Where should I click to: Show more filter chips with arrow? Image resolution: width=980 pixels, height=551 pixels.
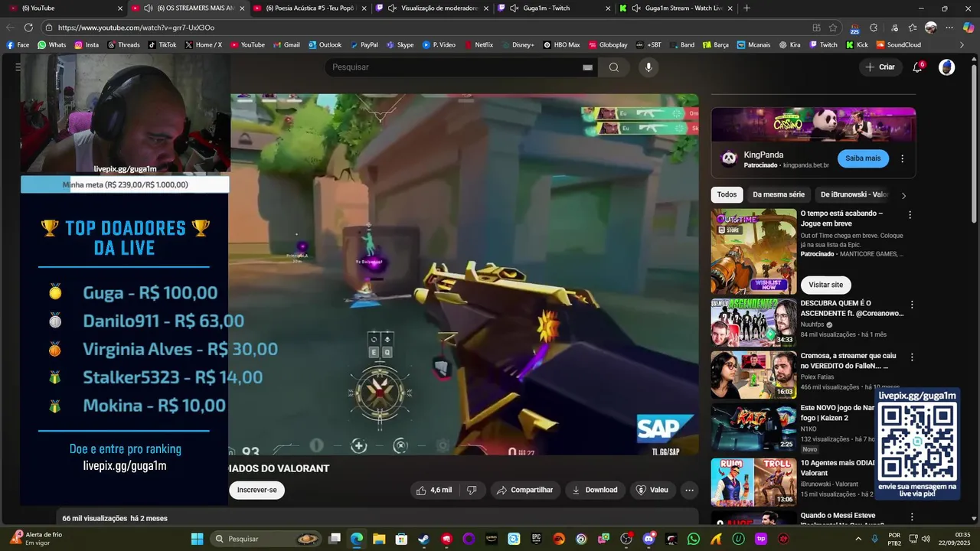tap(903, 196)
